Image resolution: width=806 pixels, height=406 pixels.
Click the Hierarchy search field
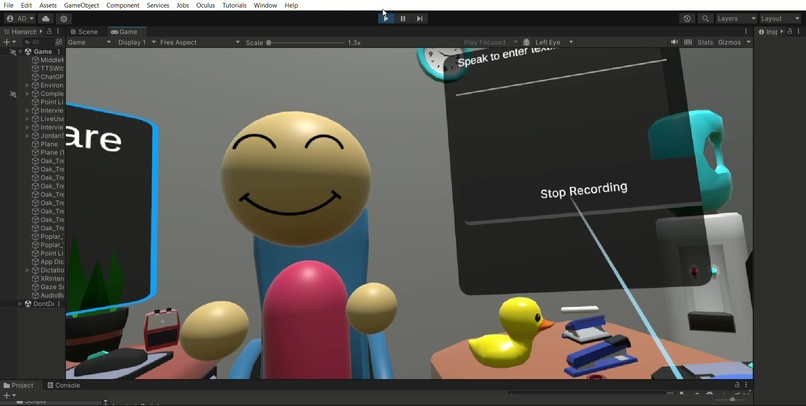tap(38, 42)
